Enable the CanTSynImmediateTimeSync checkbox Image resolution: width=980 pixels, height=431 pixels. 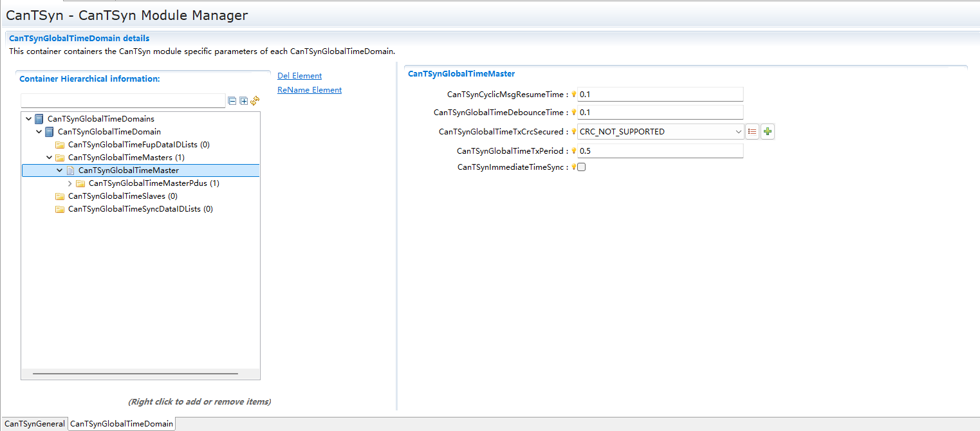pos(582,167)
